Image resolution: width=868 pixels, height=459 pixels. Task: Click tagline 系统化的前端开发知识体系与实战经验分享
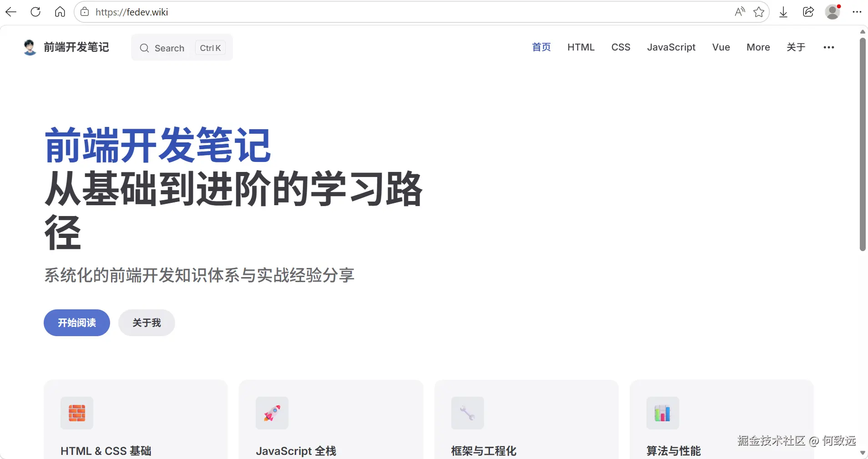coord(199,275)
